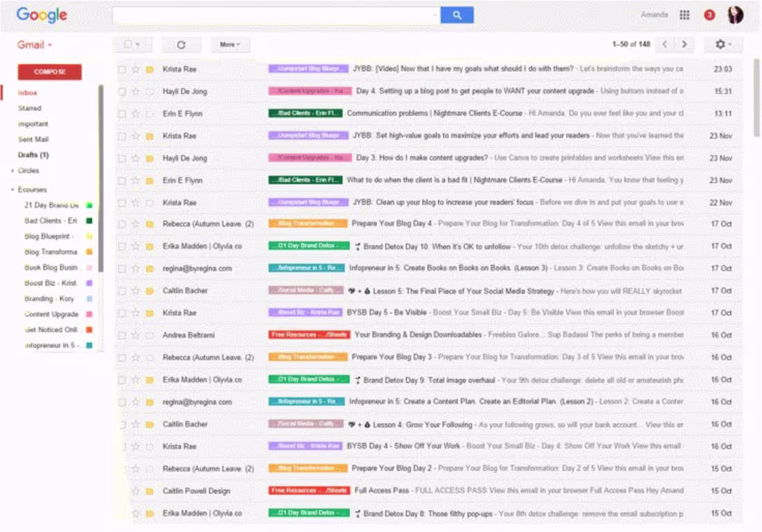Star the Caitlin Powell Design email
The image size is (762, 532).
[x=136, y=491]
